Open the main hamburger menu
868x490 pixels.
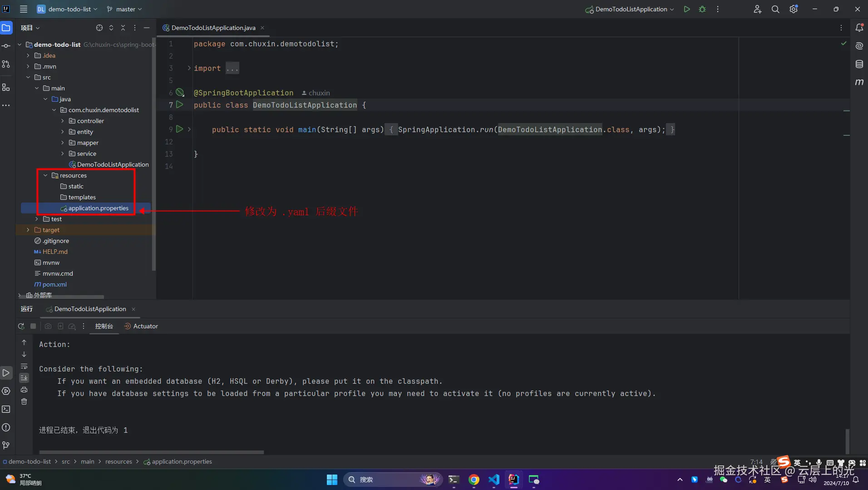pyautogui.click(x=24, y=9)
